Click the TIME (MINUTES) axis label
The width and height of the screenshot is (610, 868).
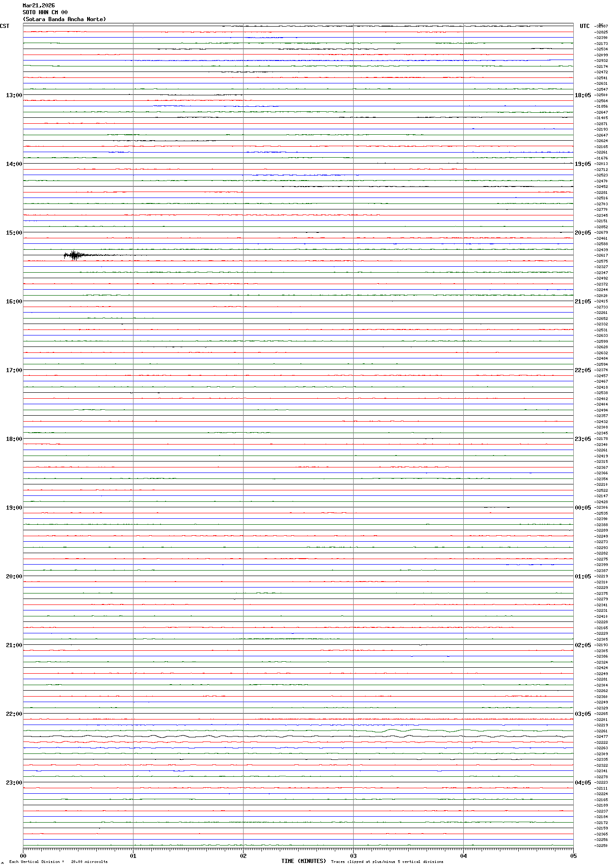click(x=304, y=861)
